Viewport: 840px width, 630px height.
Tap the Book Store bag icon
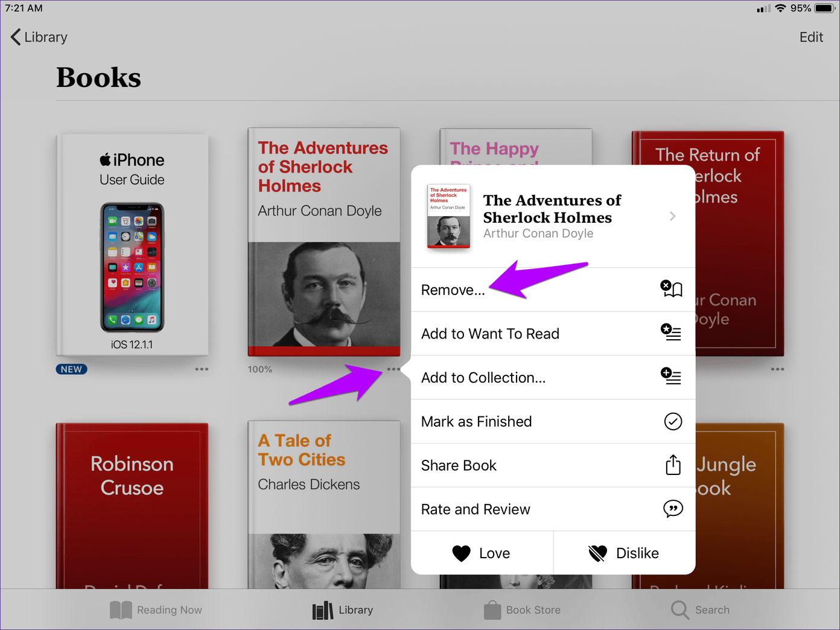492,609
